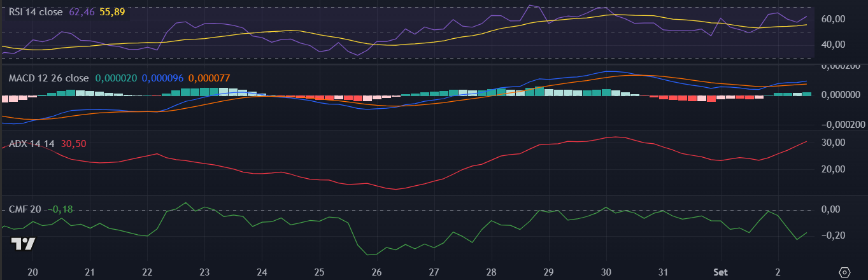Click the MACD line value 0,000096
This screenshot has height=280, width=868.
click(x=162, y=78)
